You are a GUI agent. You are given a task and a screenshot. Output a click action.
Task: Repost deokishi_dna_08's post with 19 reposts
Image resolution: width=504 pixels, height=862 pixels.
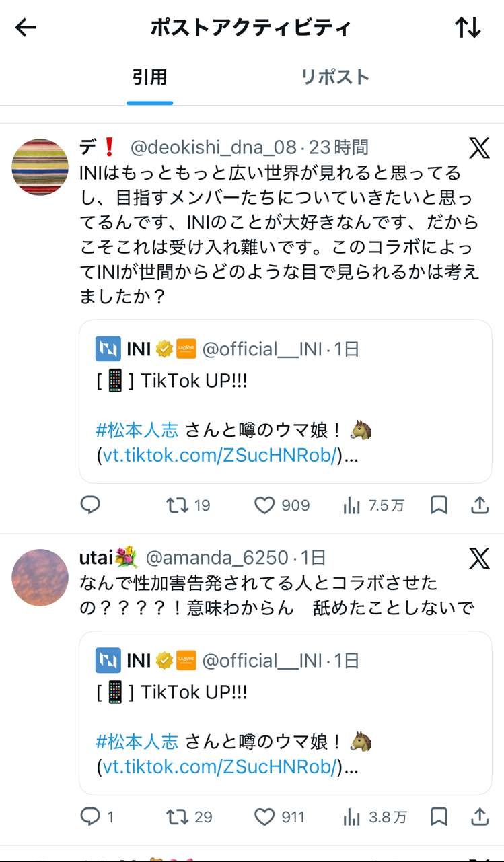pos(178,505)
